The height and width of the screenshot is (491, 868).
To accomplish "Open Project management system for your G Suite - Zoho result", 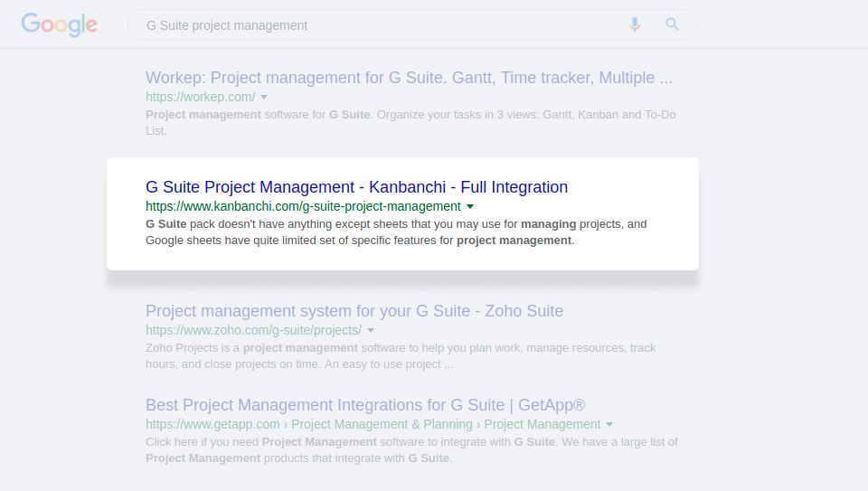I will [x=354, y=311].
